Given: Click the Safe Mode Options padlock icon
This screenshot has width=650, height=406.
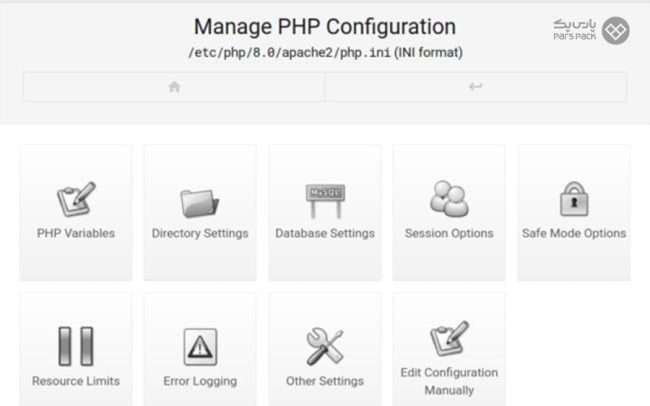Looking at the screenshot, I should (x=573, y=198).
